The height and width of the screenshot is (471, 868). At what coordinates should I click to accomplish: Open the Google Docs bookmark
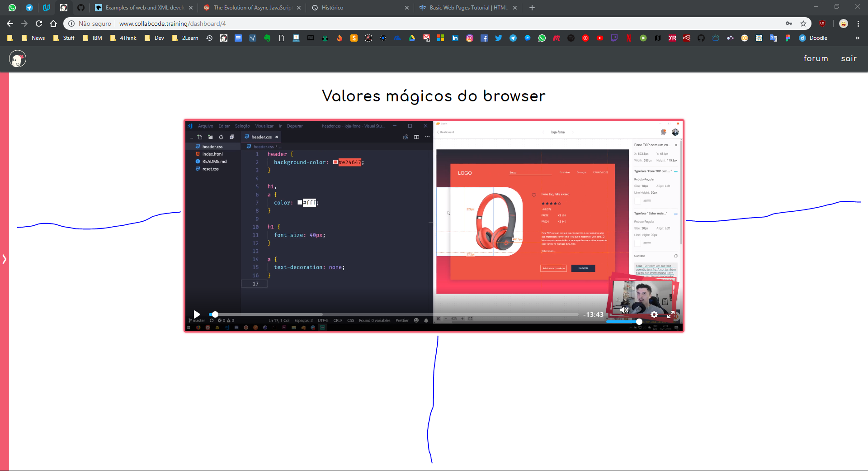(238, 38)
